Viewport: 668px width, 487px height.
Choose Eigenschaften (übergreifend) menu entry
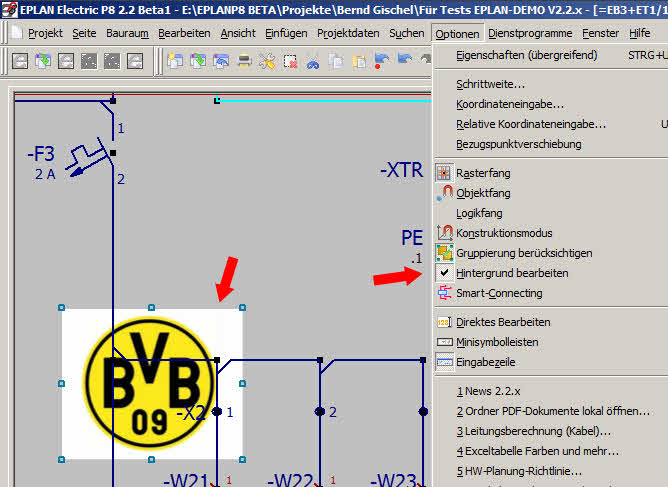click(527, 55)
